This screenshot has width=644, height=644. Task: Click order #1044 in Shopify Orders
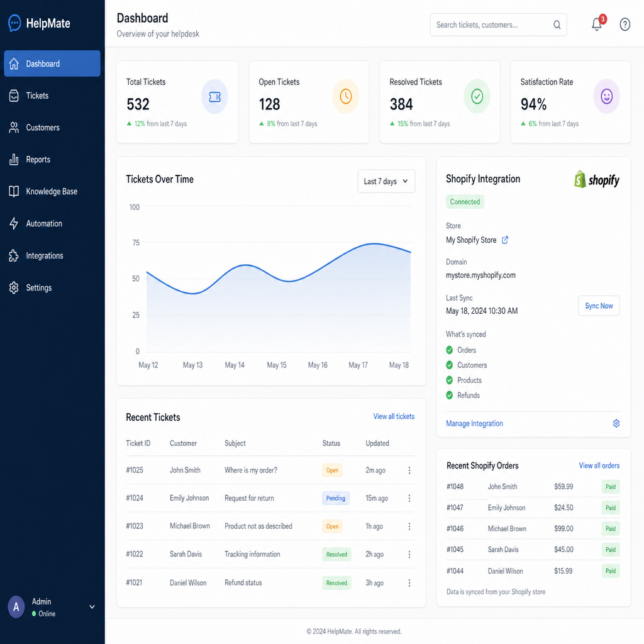point(455,571)
